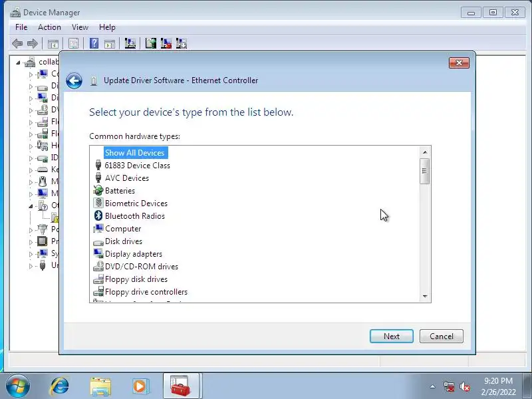Select 61883 Device Class text entry
The image size is (532, 399).
pos(138,165)
